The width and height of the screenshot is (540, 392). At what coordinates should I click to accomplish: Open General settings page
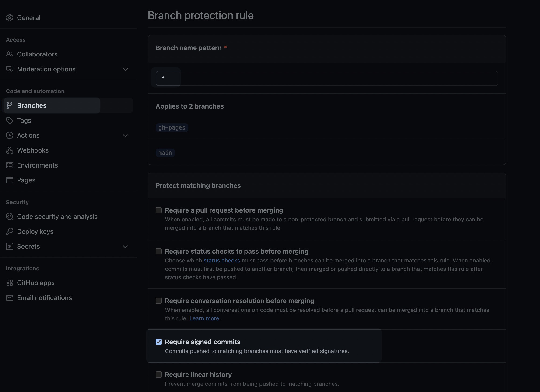(x=28, y=18)
